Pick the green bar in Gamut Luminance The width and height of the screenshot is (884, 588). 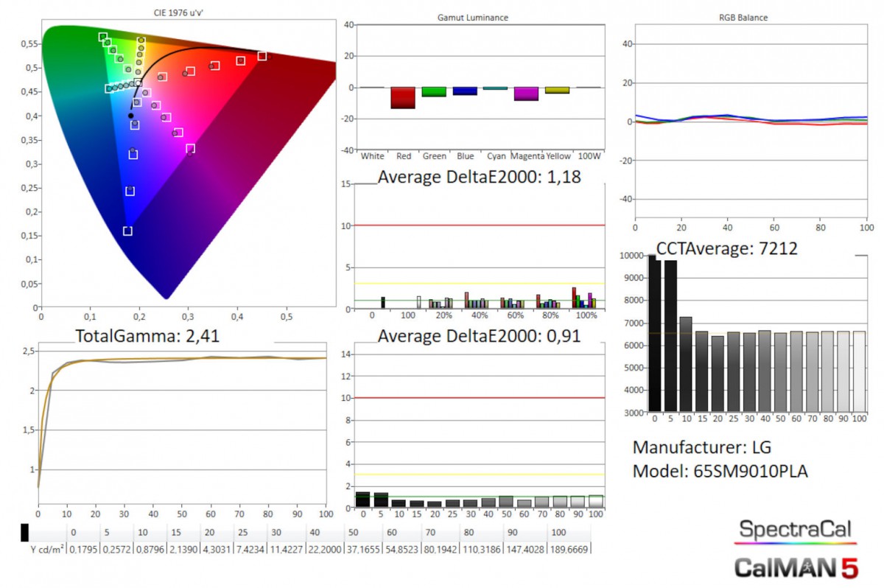(x=433, y=92)
